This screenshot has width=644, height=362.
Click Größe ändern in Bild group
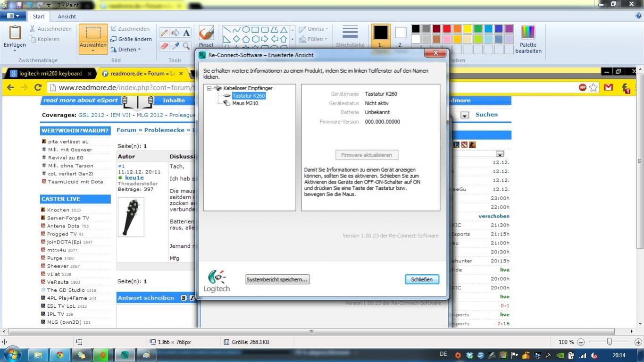tap(131, 39)
